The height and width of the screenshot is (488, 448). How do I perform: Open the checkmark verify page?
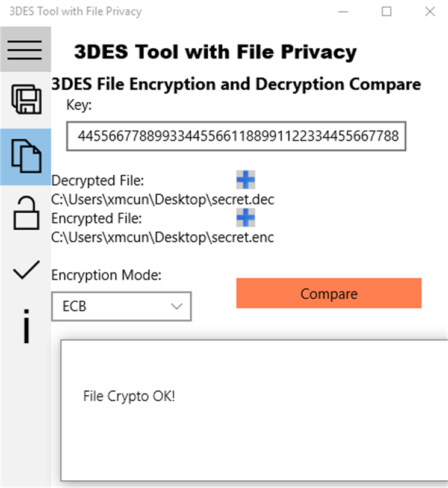pos(26,271)
